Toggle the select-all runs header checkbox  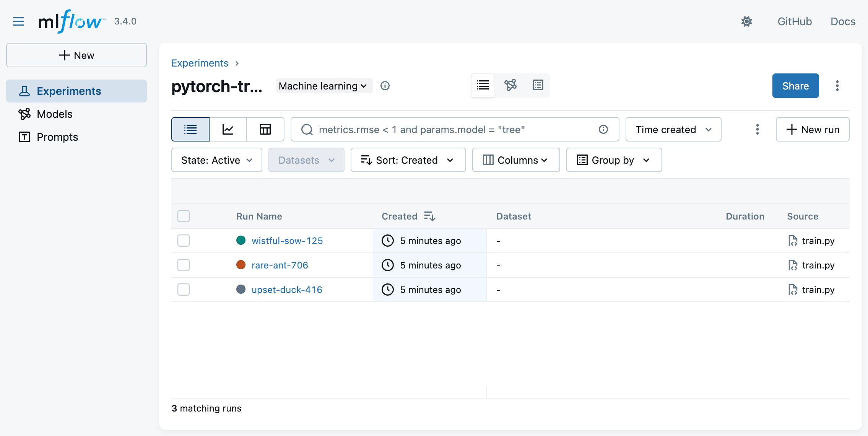(184, 216)
